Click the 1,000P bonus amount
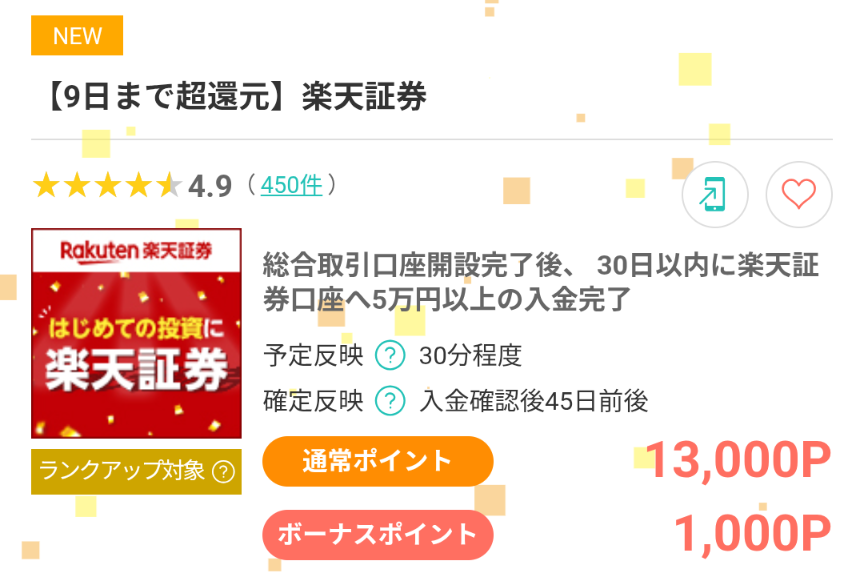864x576 pixels. (751, 533)
